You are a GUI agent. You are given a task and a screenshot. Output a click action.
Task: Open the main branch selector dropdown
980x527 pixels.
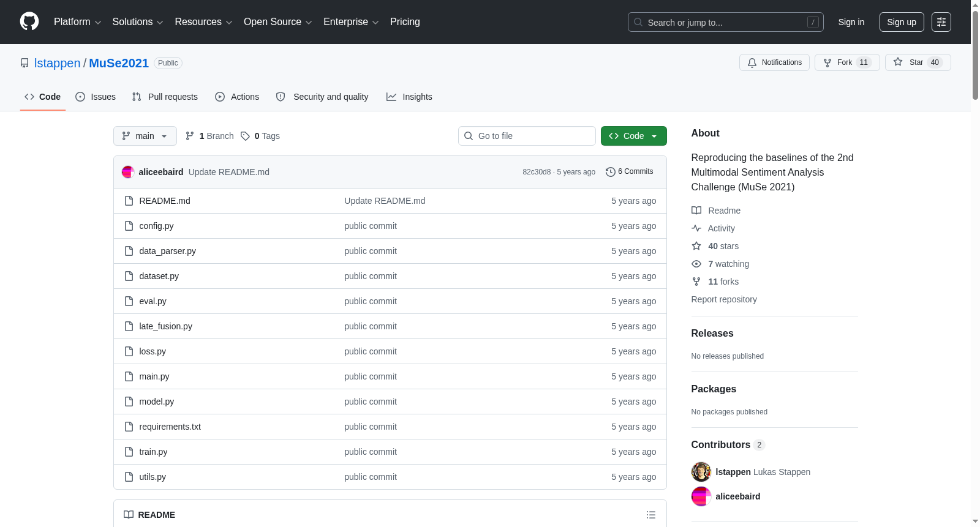click(x=145, y=136)
